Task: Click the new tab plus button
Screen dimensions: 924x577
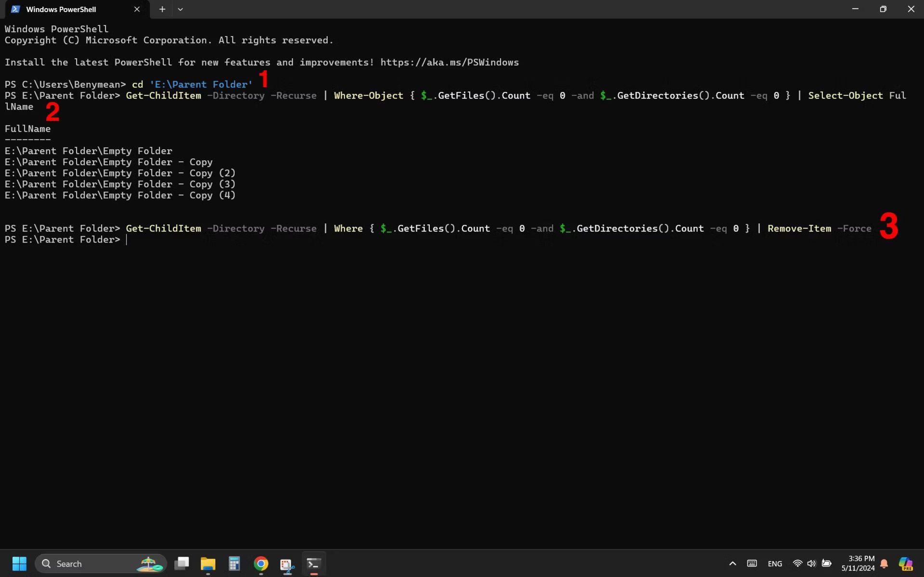Action: pyautogui.click(x=162, y=9)
